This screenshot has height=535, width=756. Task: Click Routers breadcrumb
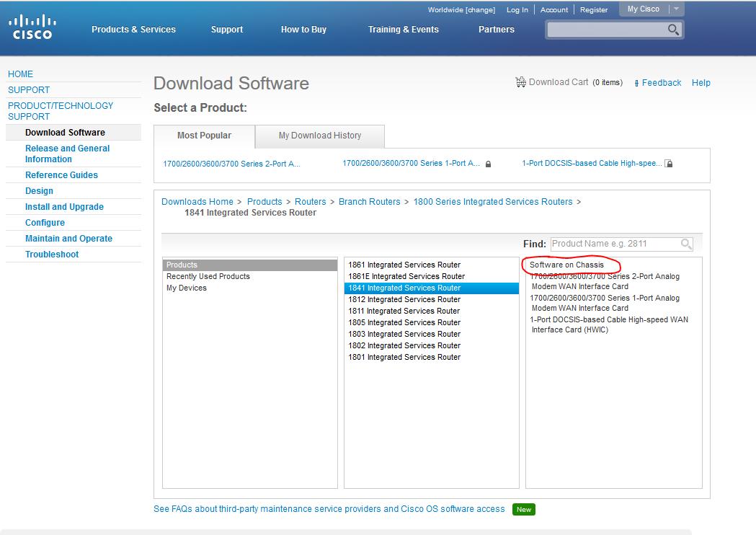(310, 202)
